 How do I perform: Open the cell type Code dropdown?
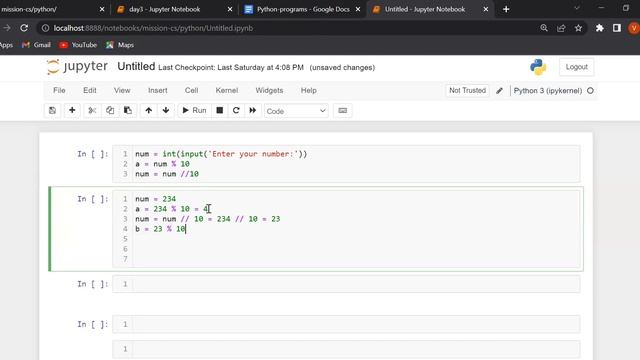296,111
